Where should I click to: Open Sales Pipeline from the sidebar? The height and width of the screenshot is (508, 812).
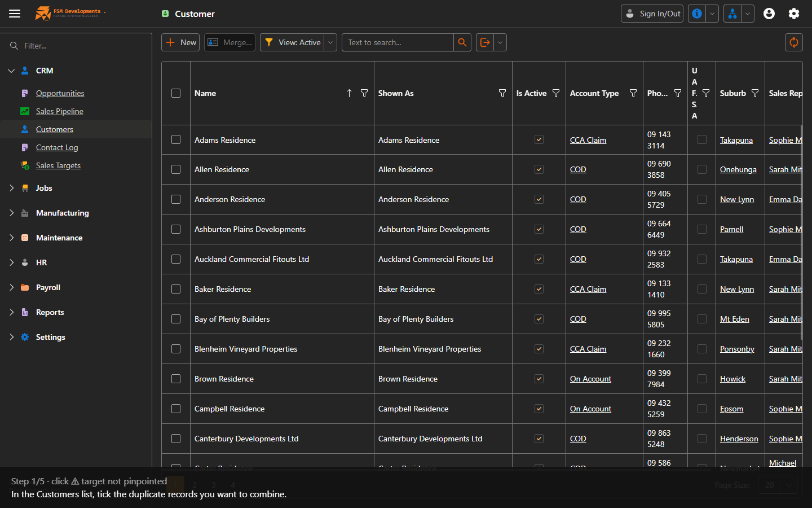coord(60,111)
